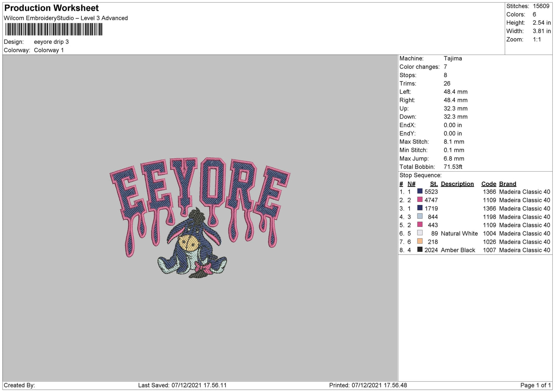The width and height of the screenshot is (555, 392).
Task: Select stitch count 5523 in row 1
Action: tap(431, 192)
